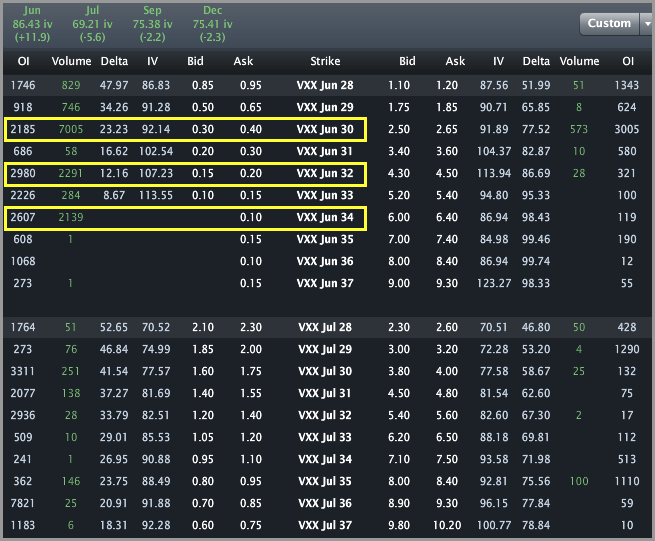Click put volume 100 on Jul 35
This screenshot has height=541, width=655.
tap(579, 481)
